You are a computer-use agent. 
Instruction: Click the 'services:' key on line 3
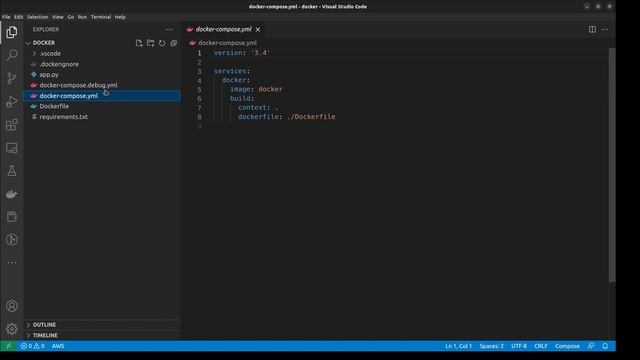(x=232, y=71)
